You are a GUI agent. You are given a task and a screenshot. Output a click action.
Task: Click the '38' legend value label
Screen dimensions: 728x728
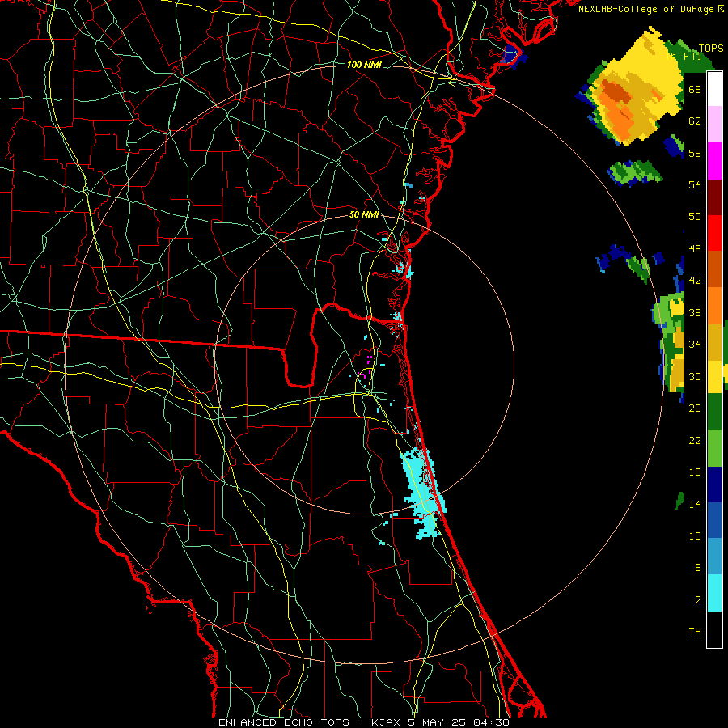point(695,312)
